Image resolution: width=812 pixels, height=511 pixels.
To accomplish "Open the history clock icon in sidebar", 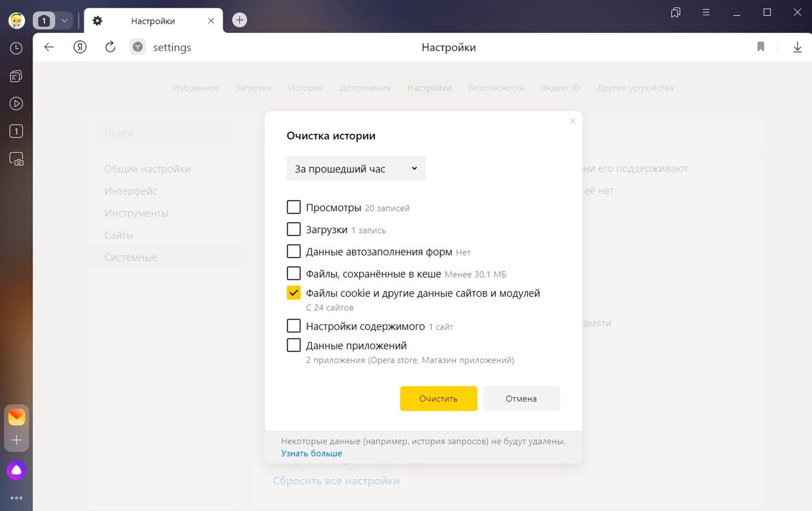I will coord(16,48).
